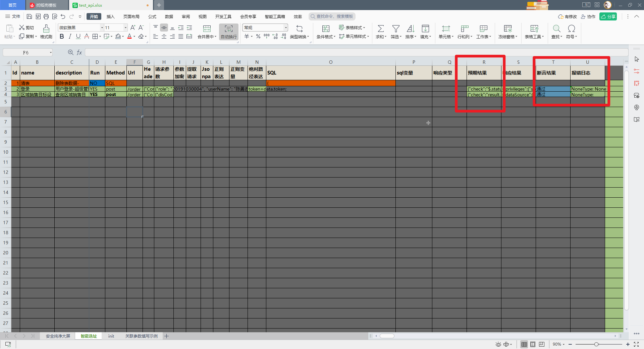Click the horizontal scrollbar thumb
The image size is (644, 349).
tap(387, 336)
